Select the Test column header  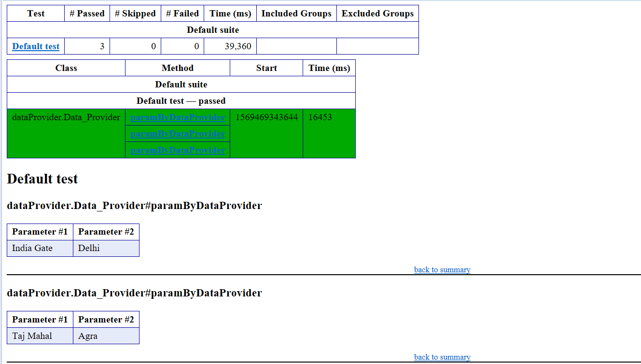coord(36,13)
